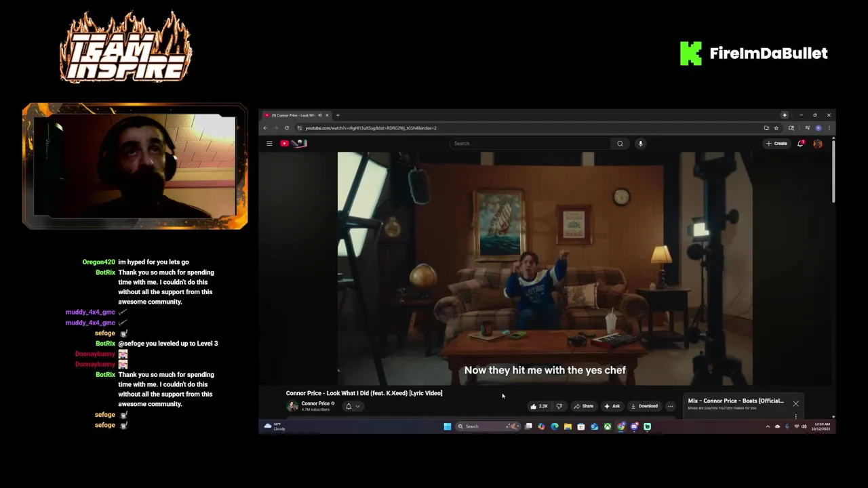Reload the YouTube page

pos(287,128)
